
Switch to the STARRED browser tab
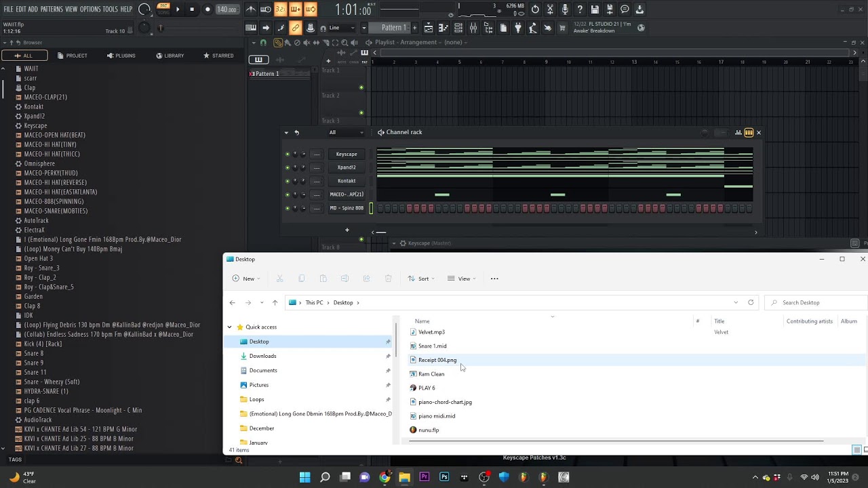click(x=218, y=56)
